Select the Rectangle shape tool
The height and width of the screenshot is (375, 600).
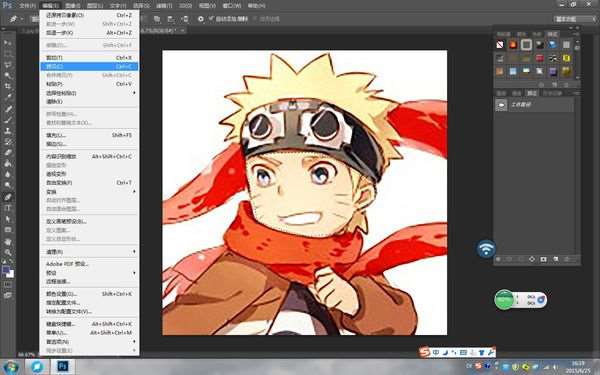coord(8,230)
